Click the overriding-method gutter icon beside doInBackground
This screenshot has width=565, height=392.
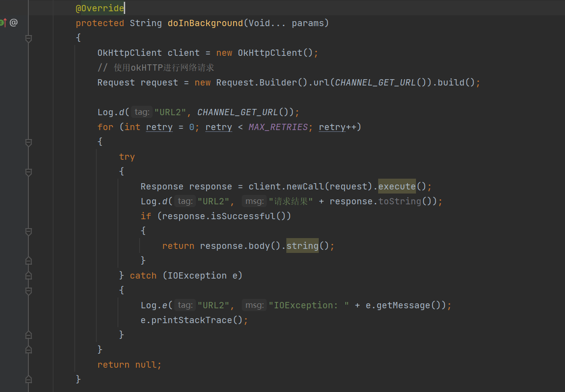coord(3,23)
